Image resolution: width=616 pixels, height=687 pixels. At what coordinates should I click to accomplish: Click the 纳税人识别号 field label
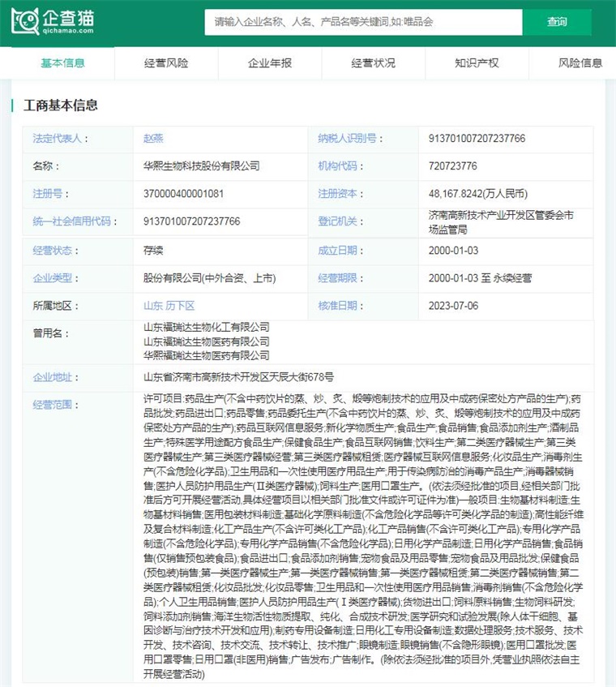pos(348,139)
